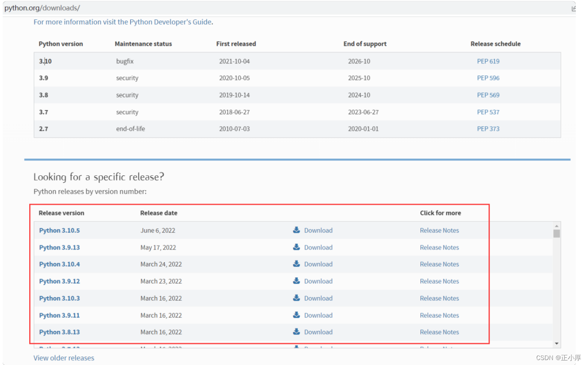The height and width of the screenshot is (365, 588).
Task: Open Python 3.9.11 release page
Action: [59, 316]
